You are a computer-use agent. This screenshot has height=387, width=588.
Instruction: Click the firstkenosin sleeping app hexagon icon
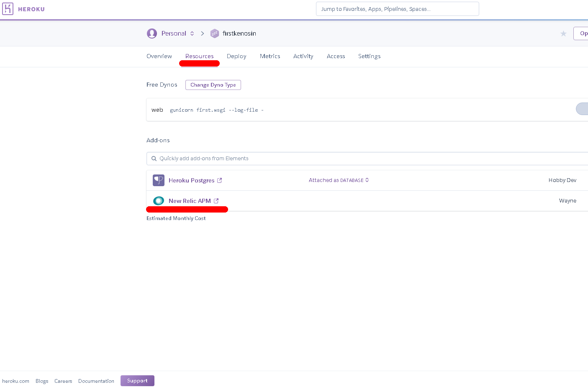(x=215, y=33)
